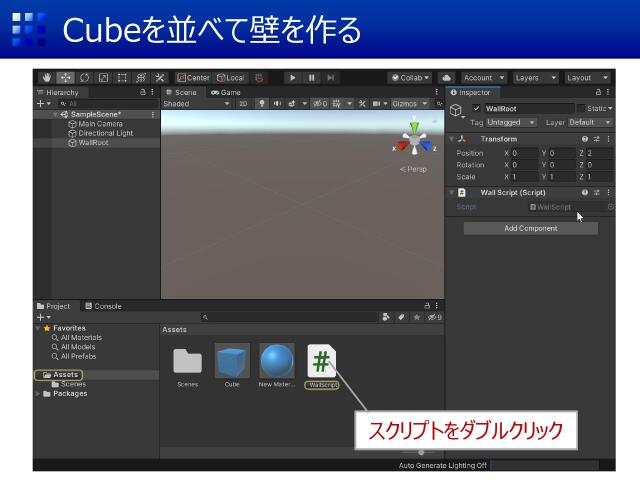Click the WallScript C# script icon
The image size is (640, 480).
[322, 360]
